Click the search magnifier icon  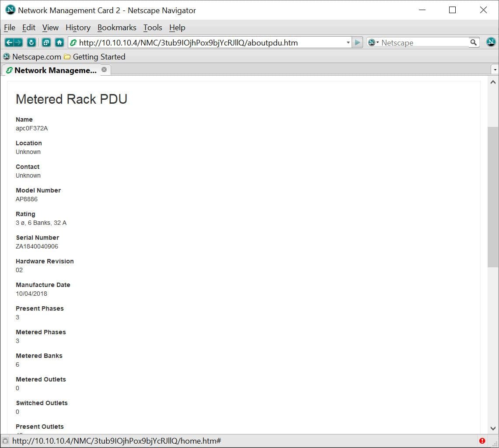point(474,42)
